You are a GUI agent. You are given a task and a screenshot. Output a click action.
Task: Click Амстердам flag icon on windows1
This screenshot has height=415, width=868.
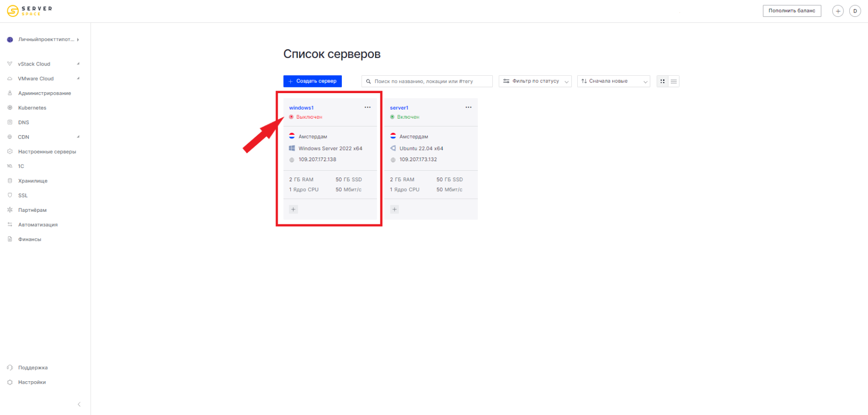click(292, 136)
